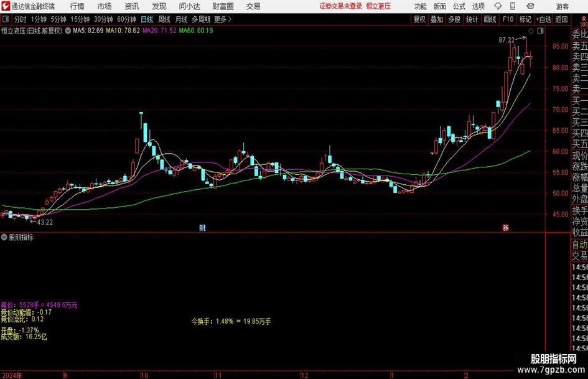Click the diamond icon above the chart

pyautogui.click(x=531, y=30)
